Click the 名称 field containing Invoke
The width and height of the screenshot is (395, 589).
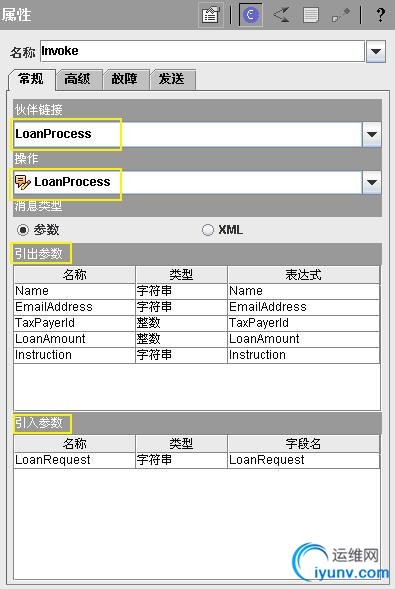tap(202, 51)
